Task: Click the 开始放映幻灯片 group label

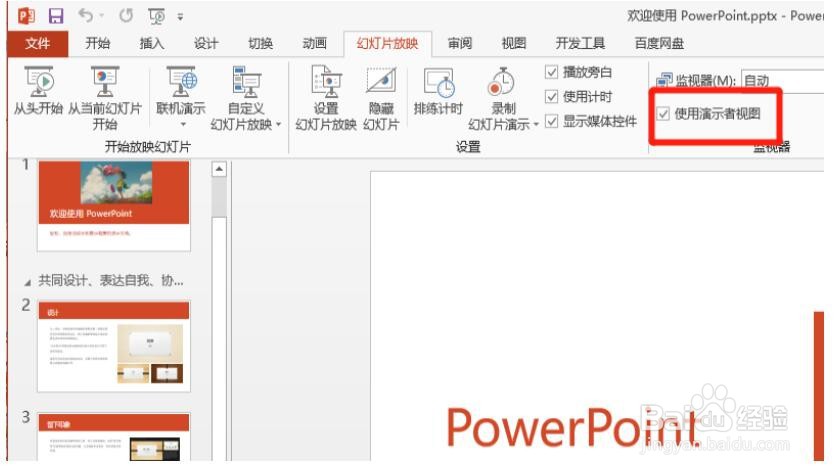Action: (x=148, y=146)
